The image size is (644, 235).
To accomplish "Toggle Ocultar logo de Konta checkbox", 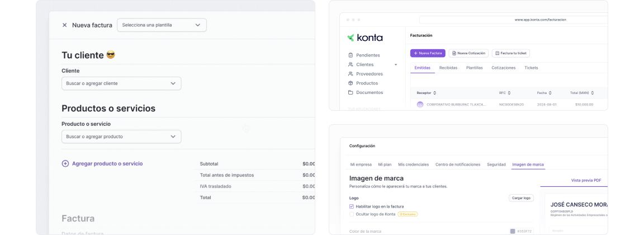I will (352, 214).
